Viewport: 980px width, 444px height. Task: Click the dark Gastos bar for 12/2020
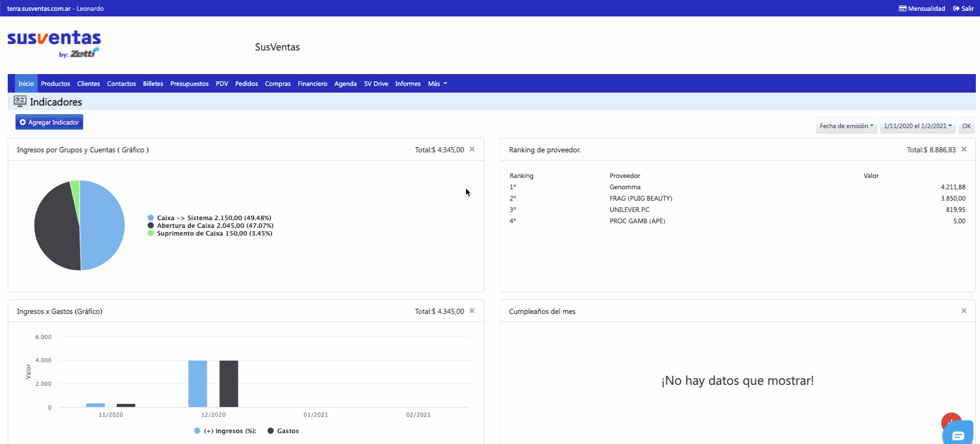[x=229, y=384]
